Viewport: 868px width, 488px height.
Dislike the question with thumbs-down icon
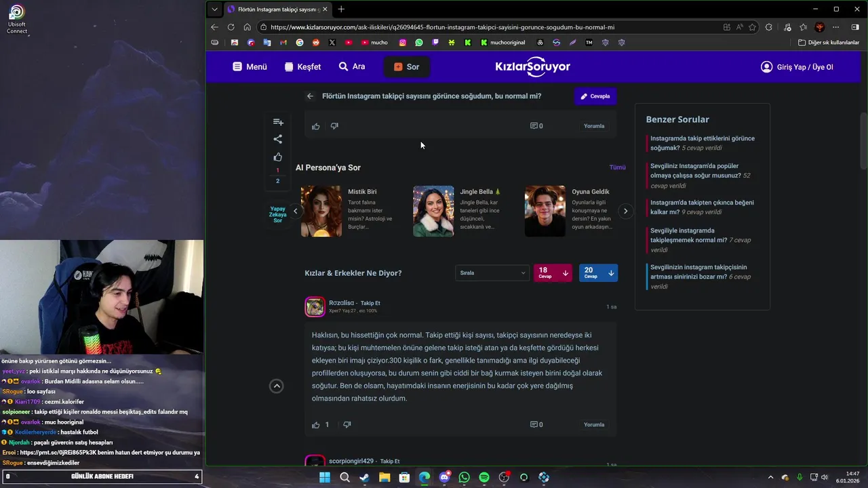tap(334, 126)
